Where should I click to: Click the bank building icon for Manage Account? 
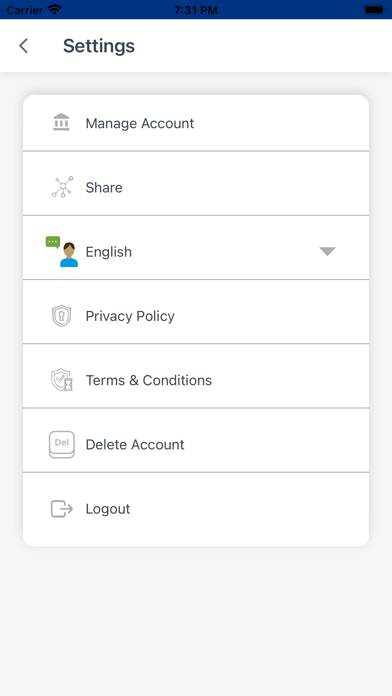[61, 123]
